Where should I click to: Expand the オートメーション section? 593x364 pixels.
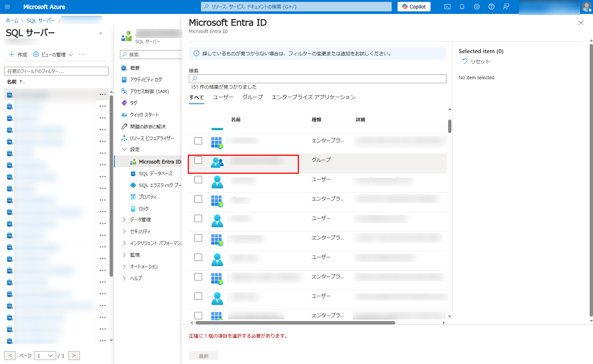click(x=140, y=266)
